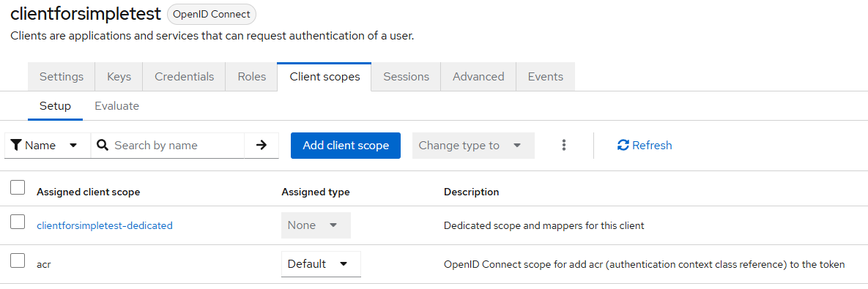Expand the Name filter dropdown
The height and width of the screenshot is (289, 868).
coord(48,146)
